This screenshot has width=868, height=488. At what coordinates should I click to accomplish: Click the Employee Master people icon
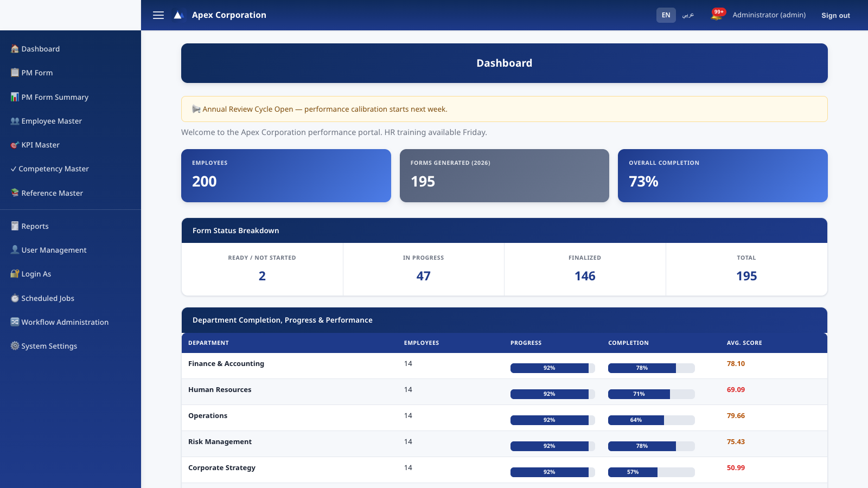click(x=15, y=121)
